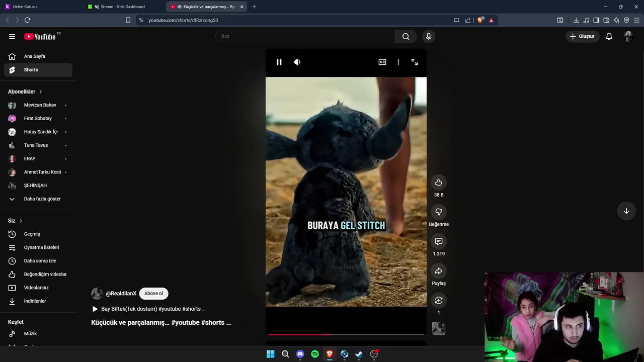Click into the Ara search field

click(305, 36)
